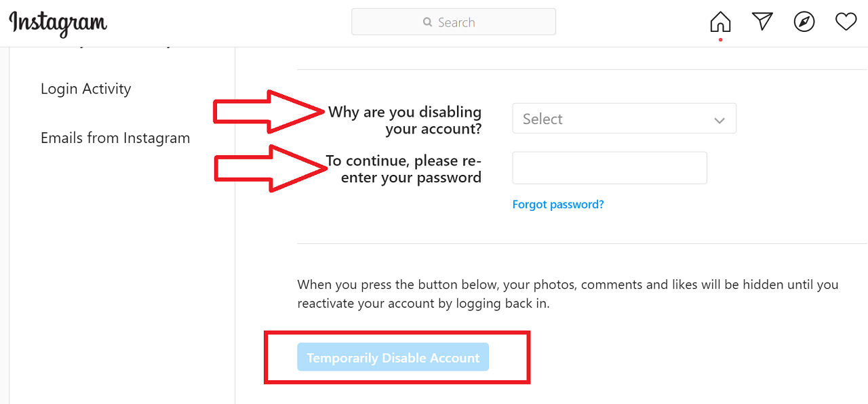Viewport: 868px width, 404px height.
Task: Open the Select reason dropdown
Action: coord(624,119)
